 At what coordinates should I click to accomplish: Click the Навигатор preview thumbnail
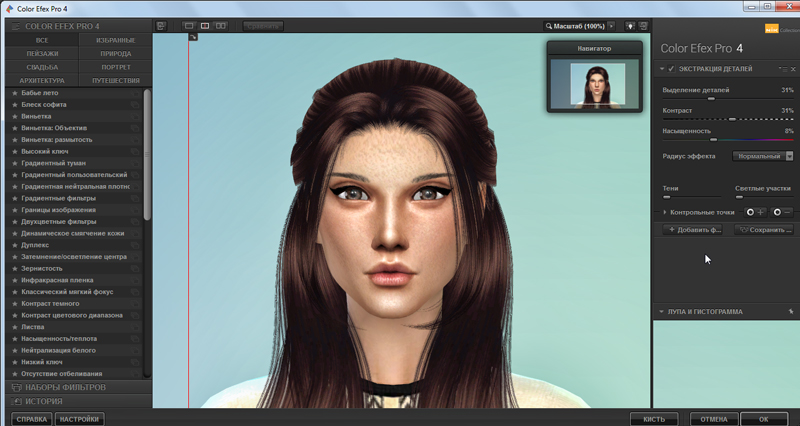point(595,84)
